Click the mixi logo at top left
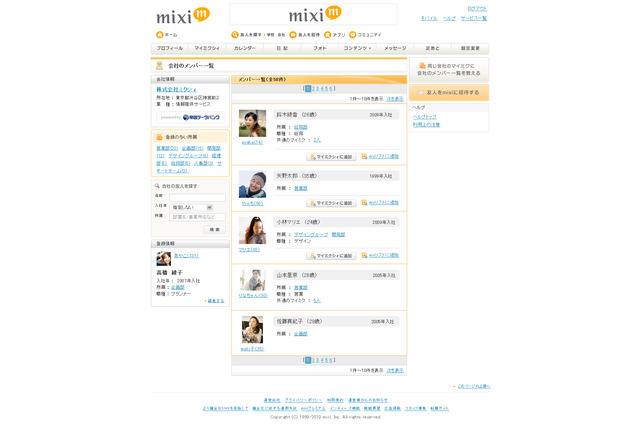Viewport: 640px width, 426px height. 183,16
